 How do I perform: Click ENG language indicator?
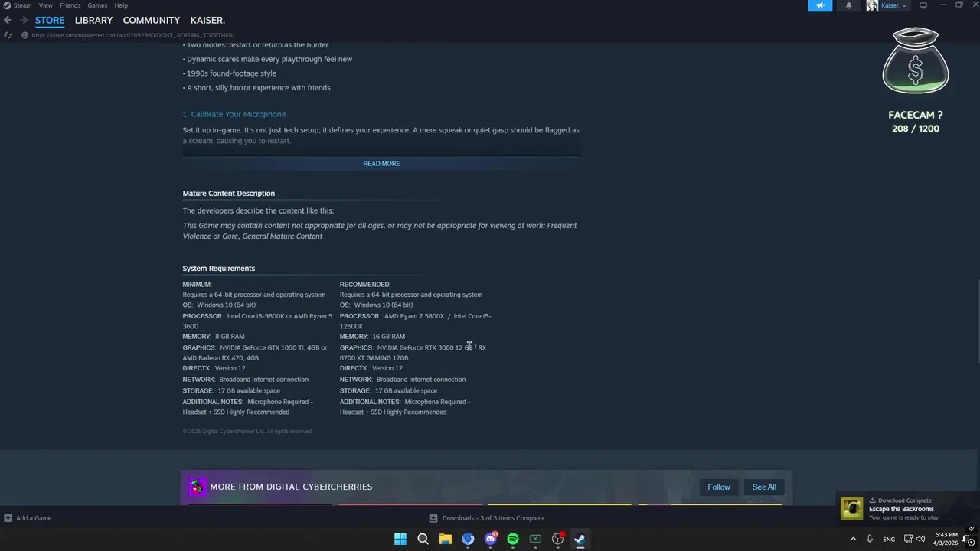tap(889, 539)
